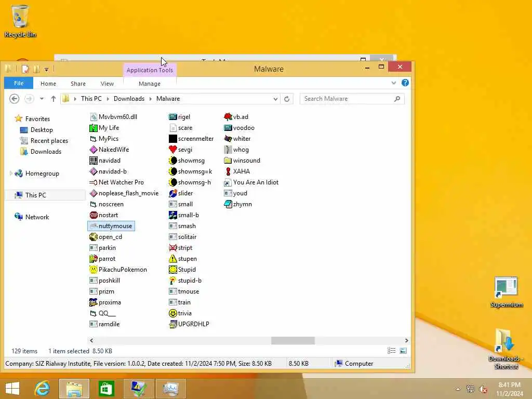The image size is (532, 399).
Task: Select the open_cd file icon
Action: (94, 237)
